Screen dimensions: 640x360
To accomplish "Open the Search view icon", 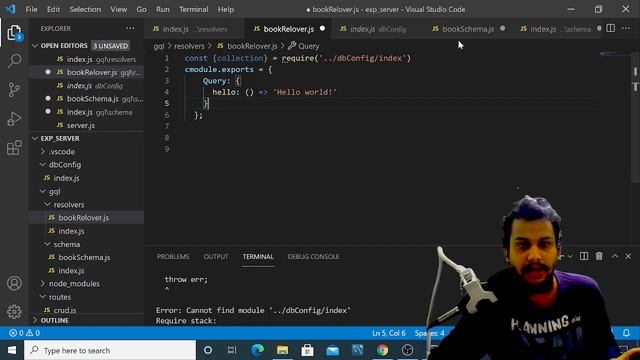I will [x=14, y=61].
